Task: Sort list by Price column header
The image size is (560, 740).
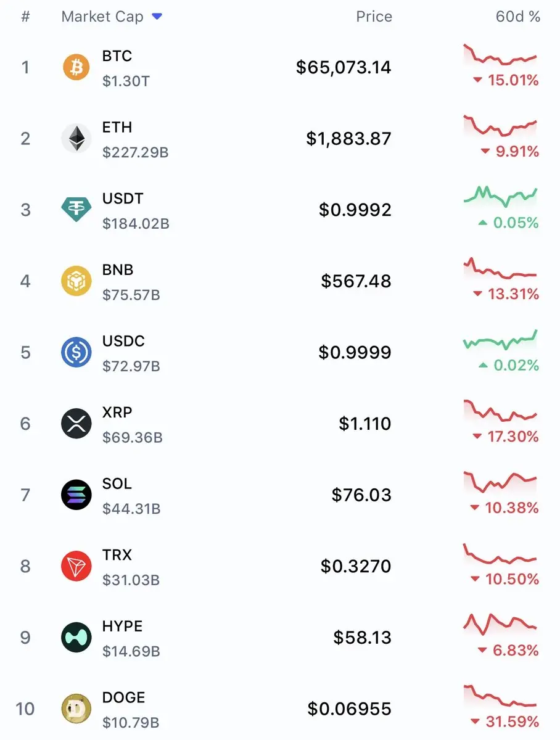Action: pyautogui.click(x=374, y=17)
